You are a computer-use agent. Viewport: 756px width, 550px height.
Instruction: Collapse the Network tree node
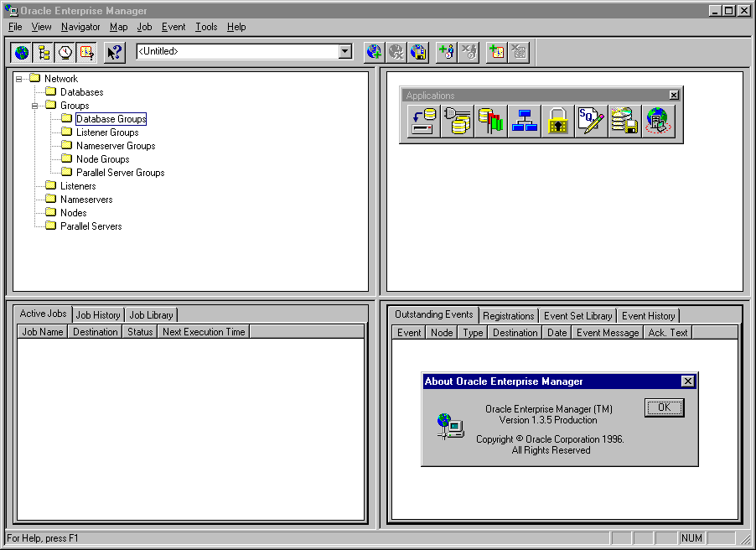coord(18,79)
